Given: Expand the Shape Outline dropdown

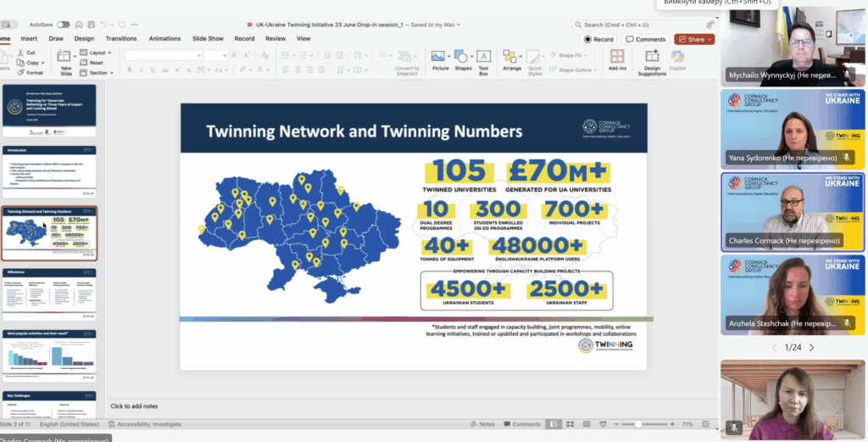Looking at the screenshot, I should (595, 70).
